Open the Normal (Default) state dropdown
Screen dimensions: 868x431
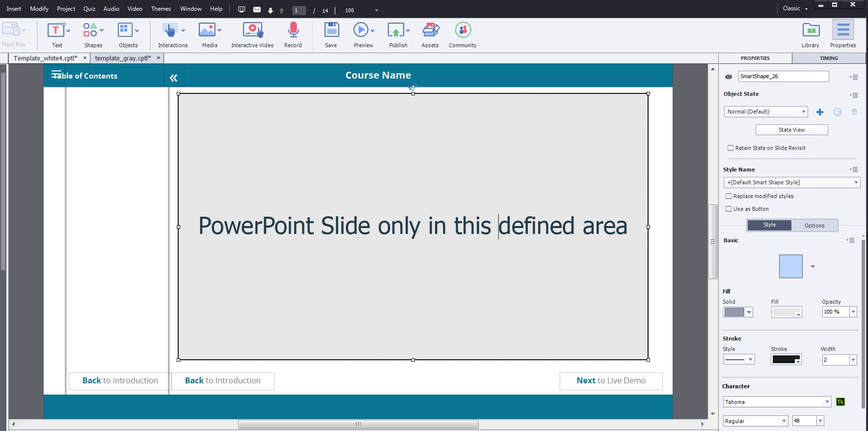(766, 112)
